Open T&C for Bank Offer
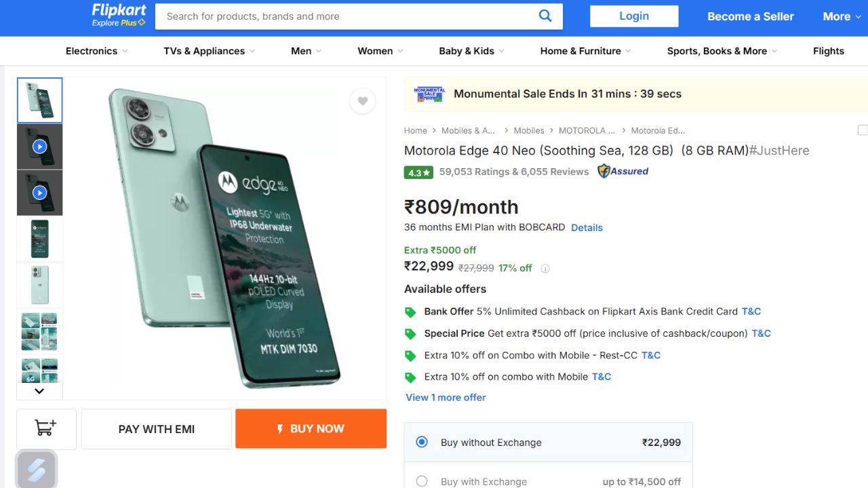The height and width of the screenshot is (488, 868). coord(751,311)
